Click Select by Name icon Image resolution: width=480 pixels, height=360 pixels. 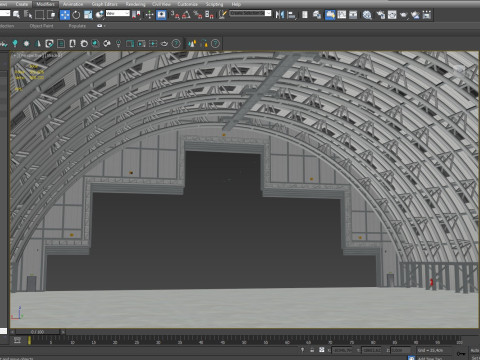(x=28, y=14)
